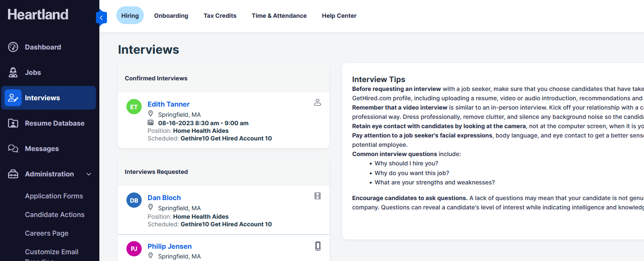Select Careers Page in the sidebar
Screen dimensions: 644x261
tap(47, 233)
